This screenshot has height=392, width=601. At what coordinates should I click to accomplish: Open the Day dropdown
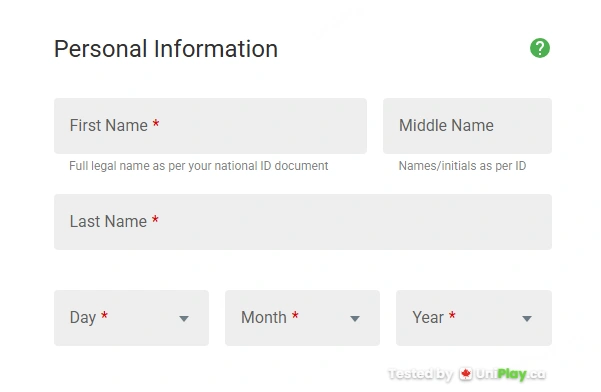click(131, 318)
